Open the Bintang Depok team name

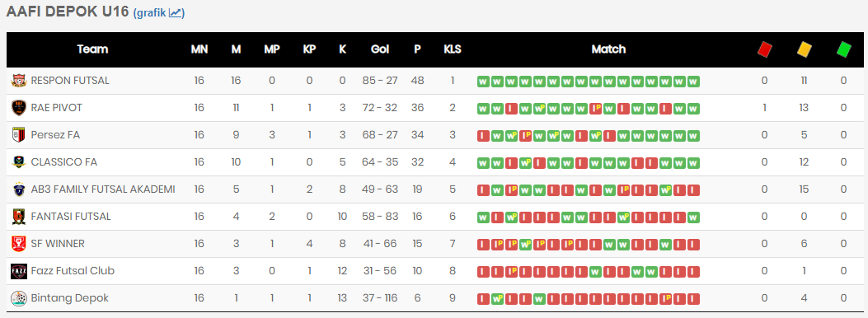pyautogui.click(x=70, y=298)
